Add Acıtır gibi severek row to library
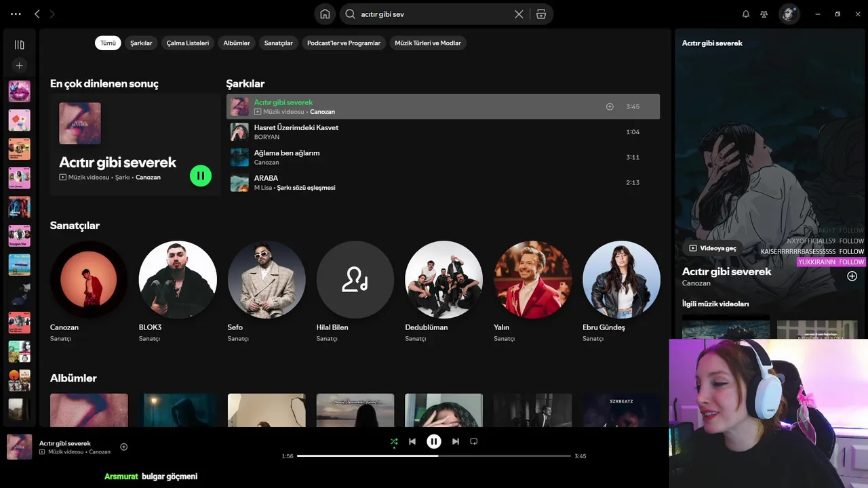Image resolution: width=868 pixels, height=488 pixels. pos(610,106)
